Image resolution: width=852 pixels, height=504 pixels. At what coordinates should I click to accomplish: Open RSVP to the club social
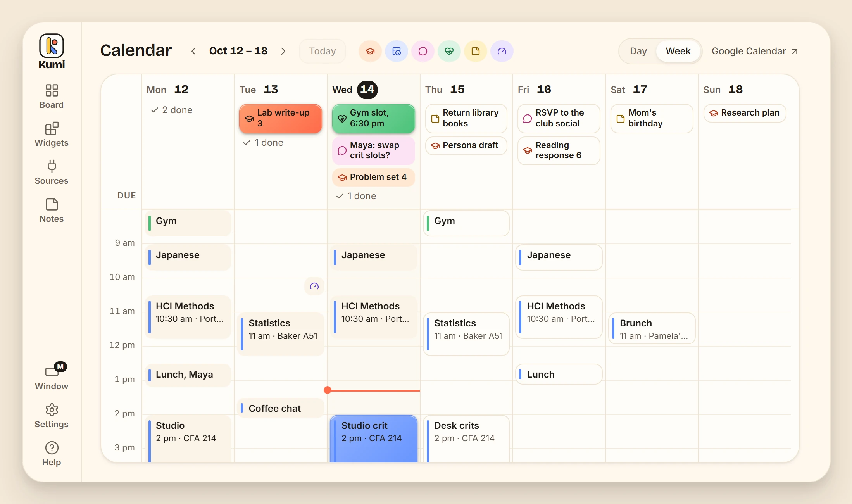559,118
